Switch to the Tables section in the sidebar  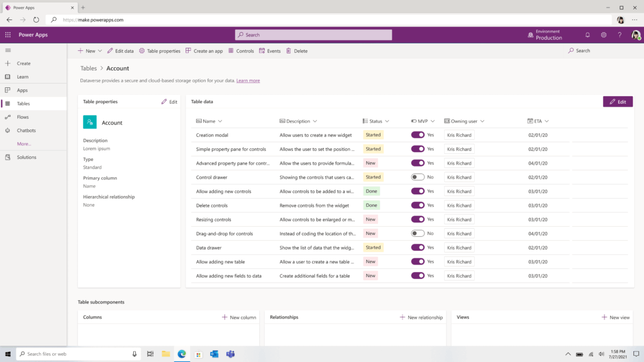pos(23,103)
